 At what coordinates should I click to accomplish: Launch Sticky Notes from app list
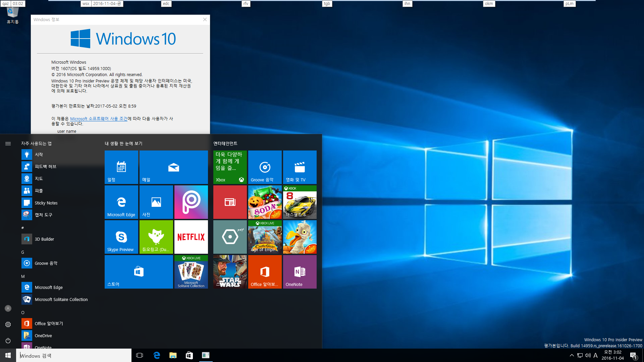(x=60, y=203)
